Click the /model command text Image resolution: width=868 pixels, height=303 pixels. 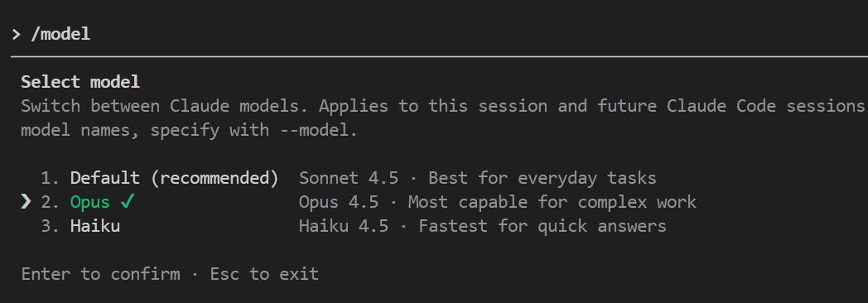(60, 34)
